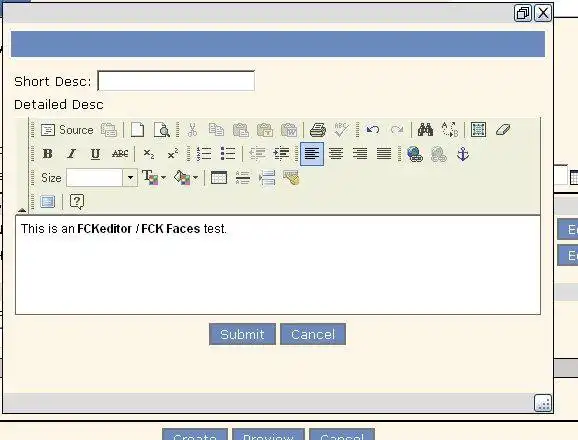
Task: Click the Create button in background page
Action: [x=195, y=435]
